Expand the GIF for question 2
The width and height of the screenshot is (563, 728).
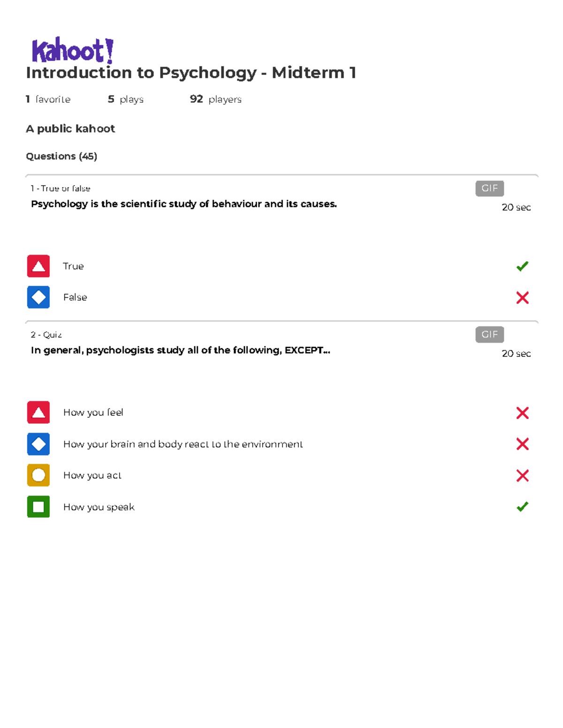(490, 334)
